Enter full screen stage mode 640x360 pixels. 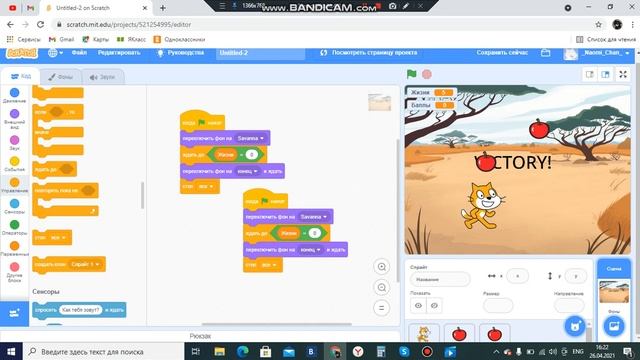pyautogui.click(x=623, y=74)
